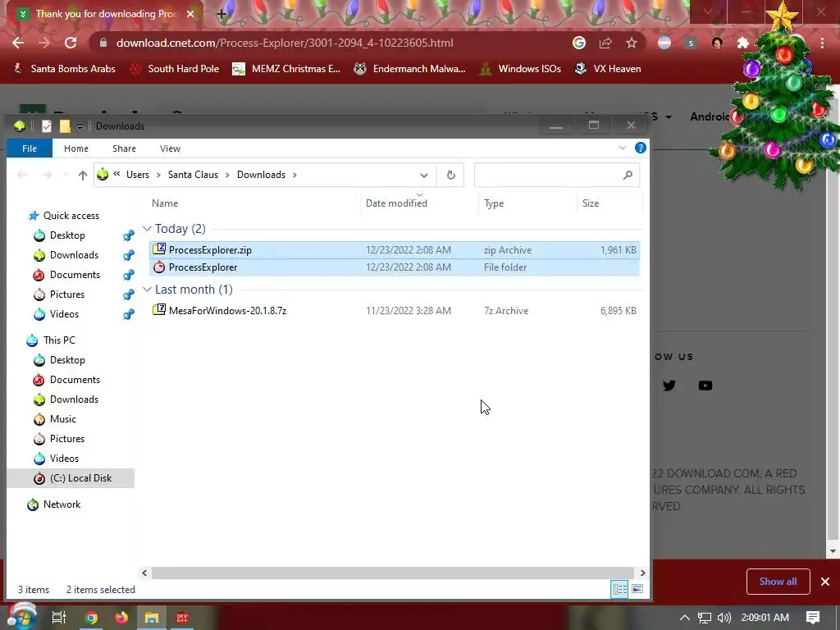Click Properties icon in Explorer title bar
Viewport: 840px width, 630px height.
[47, 126]
